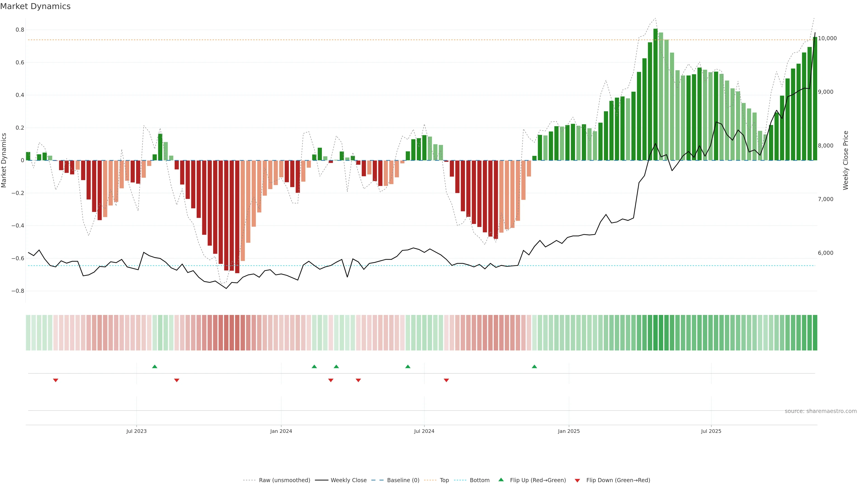
Task: Click the Jul 2025 x-axis label
Action: point(711,431)
